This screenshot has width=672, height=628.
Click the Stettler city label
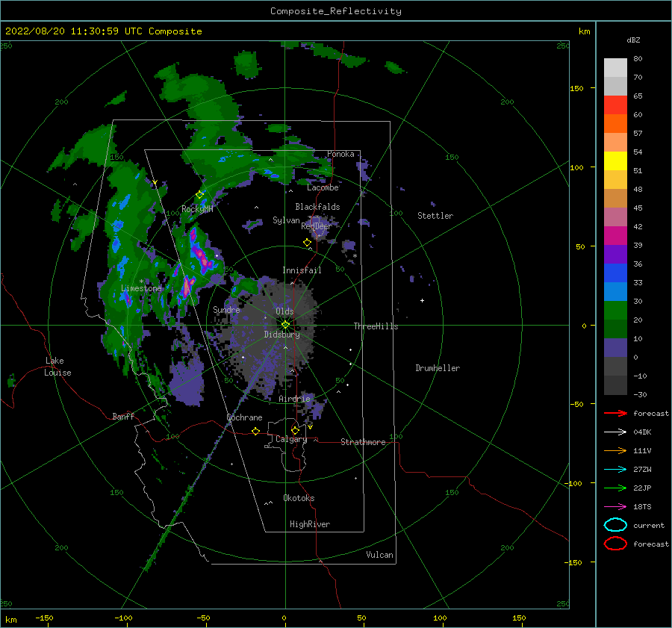[435, 216]
